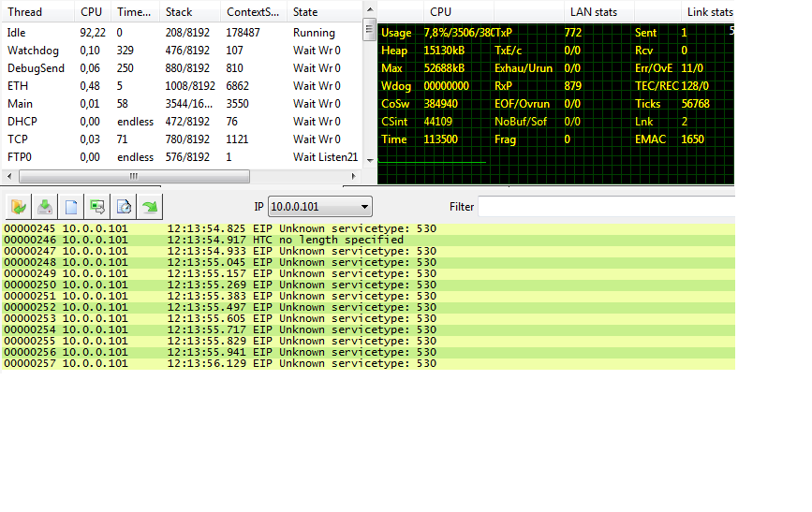
Task: Select the Idle thread row
Action: pyautogui.click(x=183, y=33)
